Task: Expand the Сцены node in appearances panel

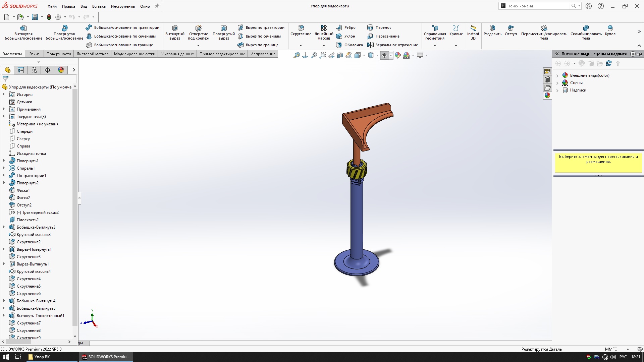Action: coord(557,83)
